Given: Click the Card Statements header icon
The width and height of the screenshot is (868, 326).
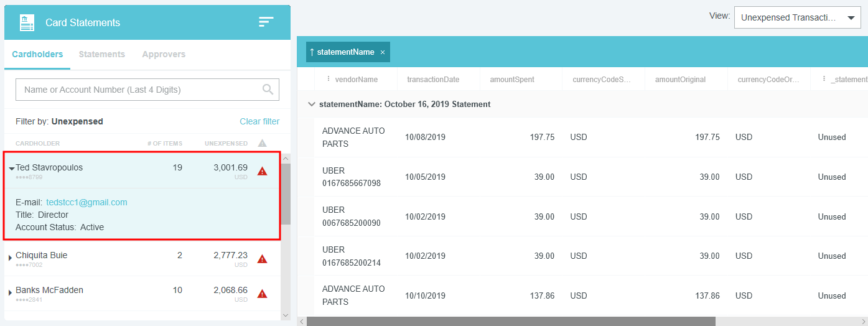Looking at the screenshot, I should click(27, 22).
